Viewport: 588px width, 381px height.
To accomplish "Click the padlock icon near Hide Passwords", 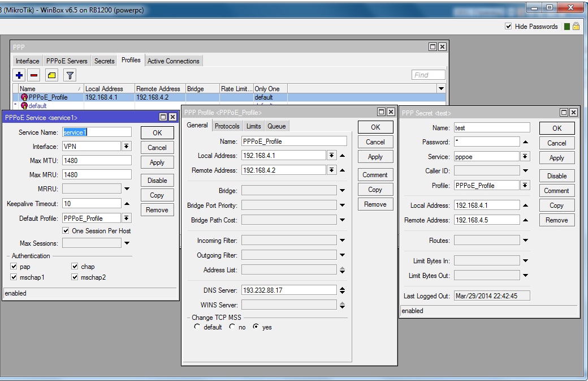I will 576,27.
